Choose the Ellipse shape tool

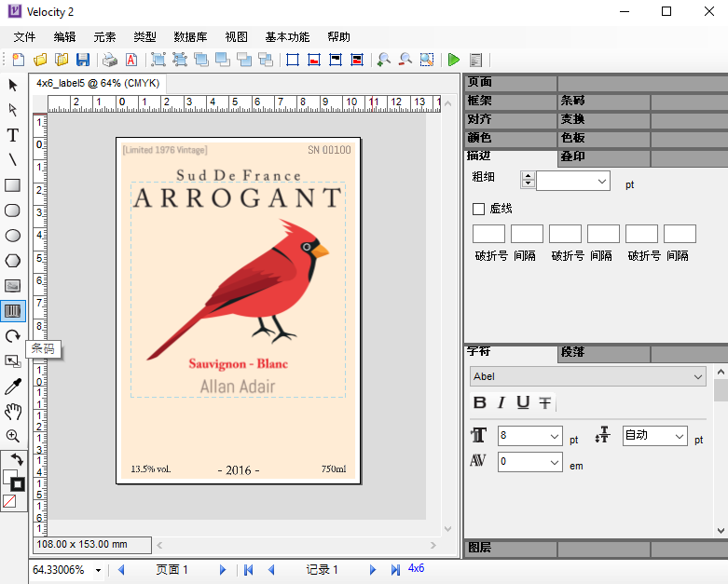coord(13,236)
